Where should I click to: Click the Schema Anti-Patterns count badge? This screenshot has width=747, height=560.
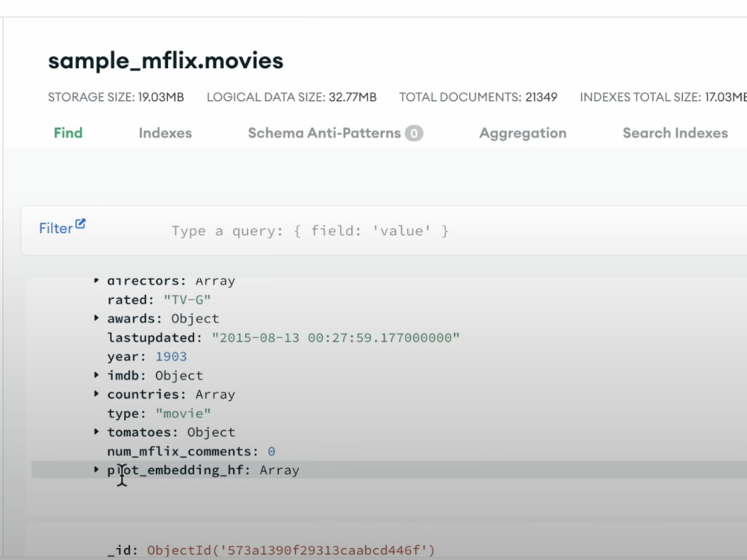(x=414, y=134)
